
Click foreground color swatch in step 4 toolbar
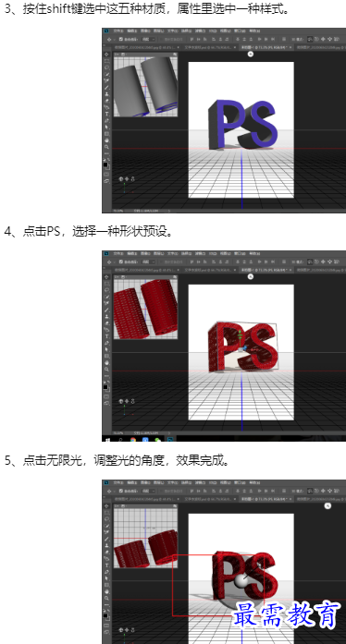[x=105, y=387]
